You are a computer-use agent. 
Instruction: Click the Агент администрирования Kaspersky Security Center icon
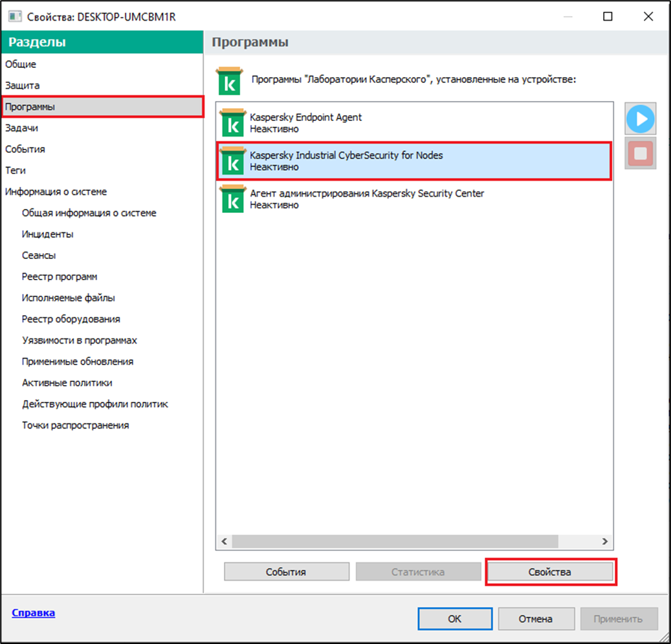coord(232,199)
